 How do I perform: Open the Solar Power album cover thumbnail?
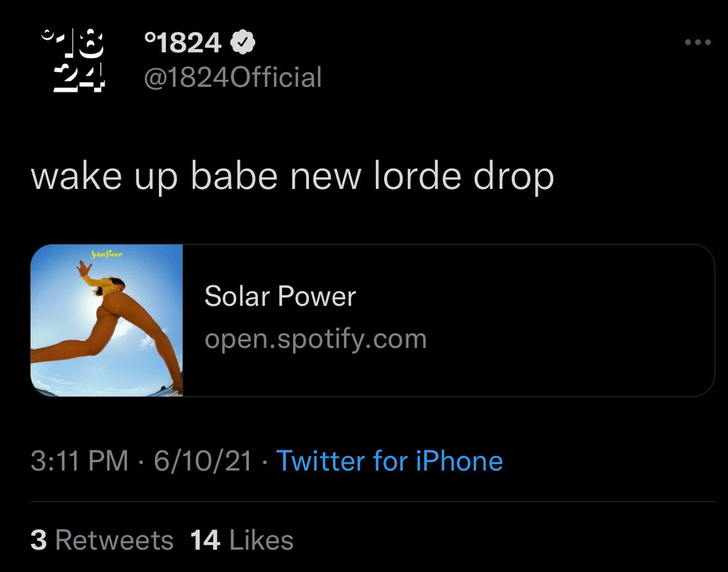[x=107, y=320]
